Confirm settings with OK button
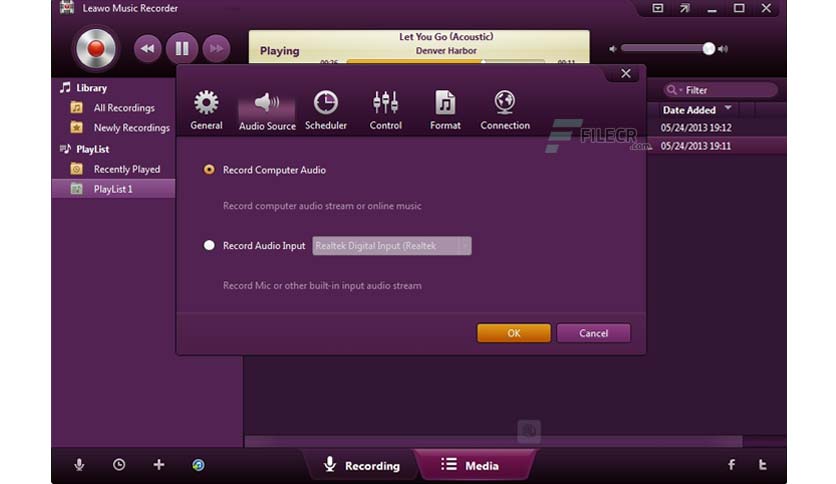Screen dimensions: 836x484 coord(514,333)
